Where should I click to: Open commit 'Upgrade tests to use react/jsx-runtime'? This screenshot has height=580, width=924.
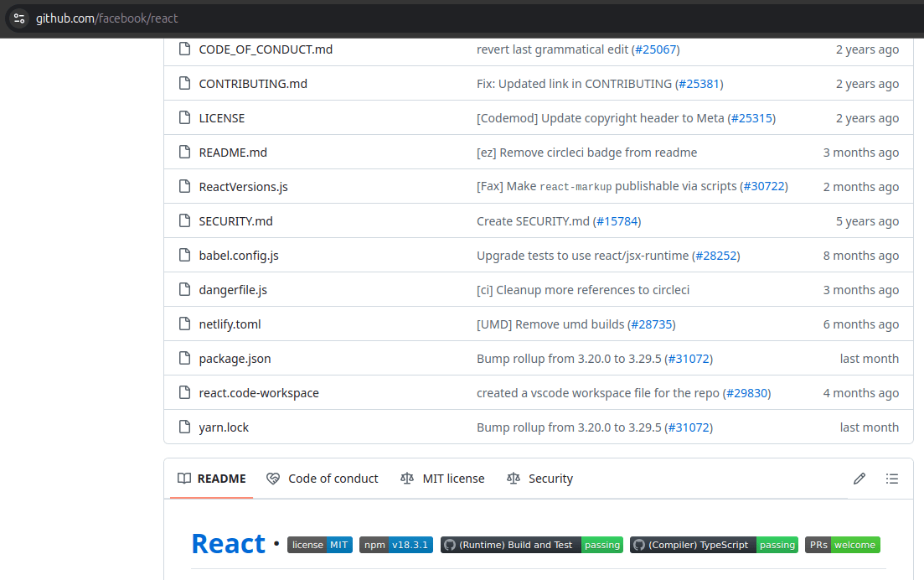(x=582, y=256)
